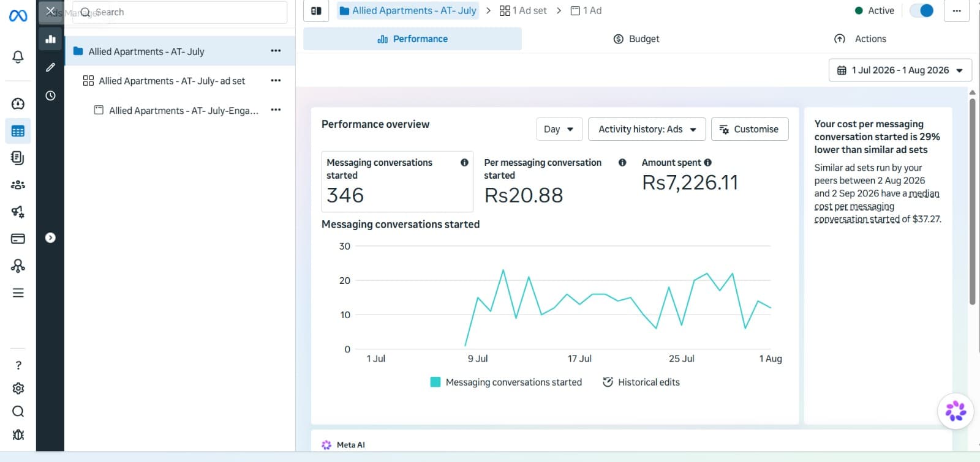Open the date range 1 Jul 2026 - 1 Aug 2026 picker

click(x=900, y=70)
